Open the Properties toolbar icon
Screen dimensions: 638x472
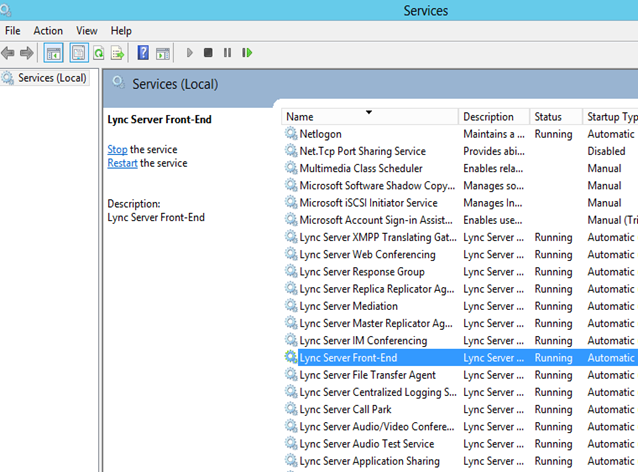79,53
